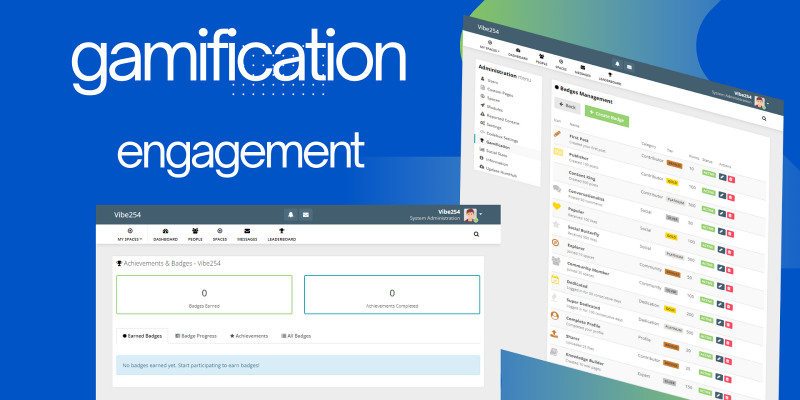Viewport: 800px width, 400px height.
Task: Expand the My Spaces dropdown in front window
Action: tap(130, 235)
